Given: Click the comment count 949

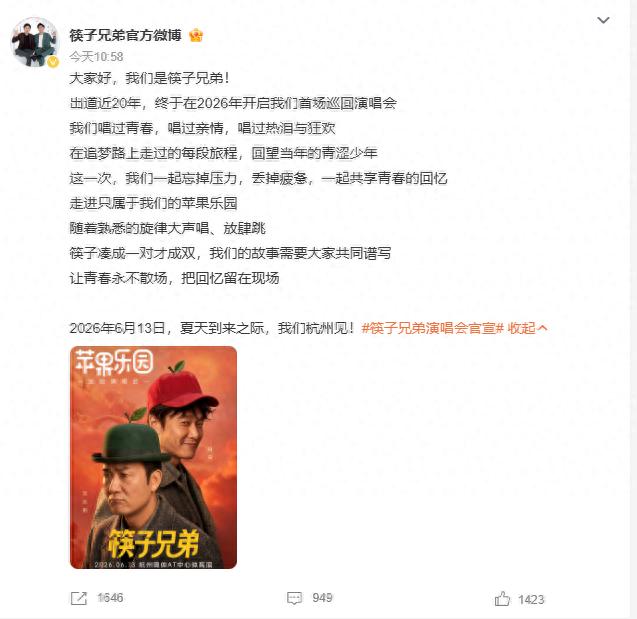Looking at the screenshot, I should pyautogui.click(x=323, y=598).
